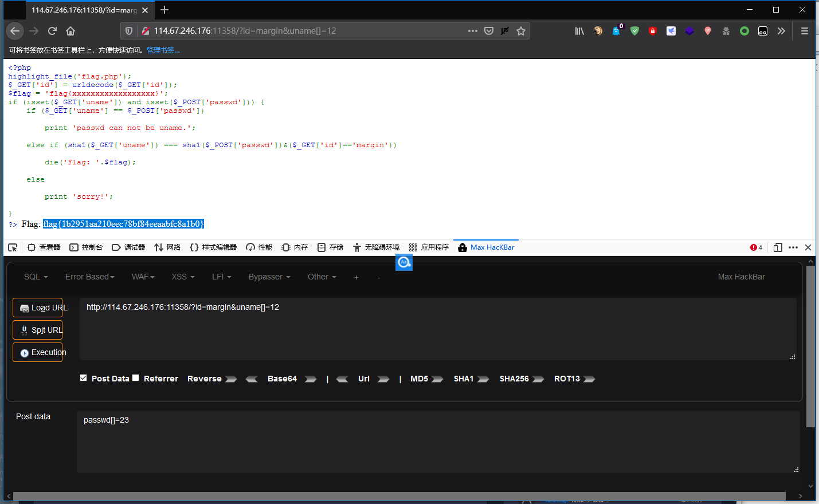Switch to Inspector (查看器) tab

point(44,247)
